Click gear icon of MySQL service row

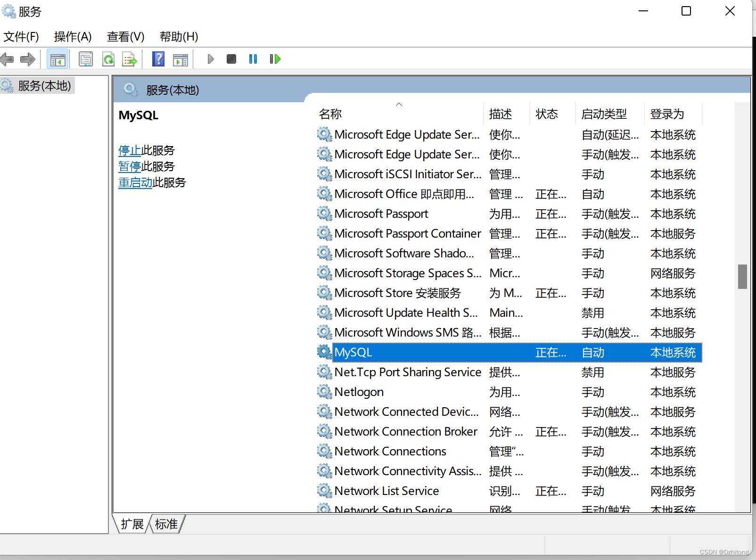324,352
